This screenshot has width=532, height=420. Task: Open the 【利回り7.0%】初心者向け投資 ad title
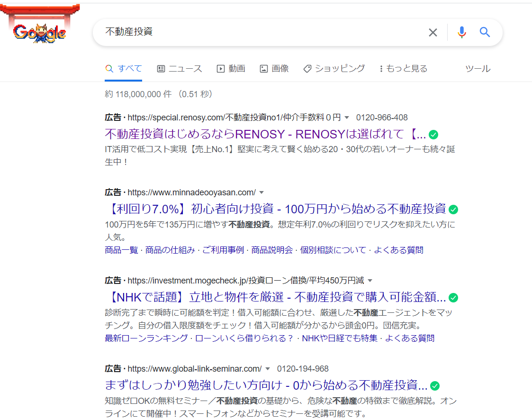click(x=276, y=209)
